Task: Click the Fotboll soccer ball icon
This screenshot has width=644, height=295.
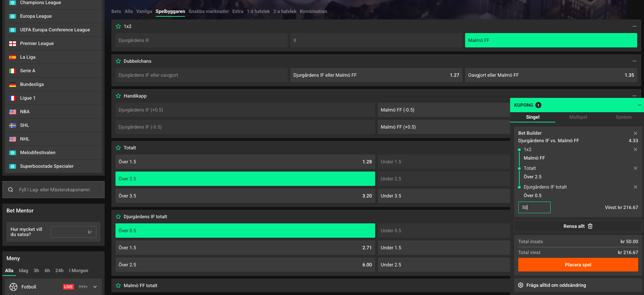Action: (13, 287)
